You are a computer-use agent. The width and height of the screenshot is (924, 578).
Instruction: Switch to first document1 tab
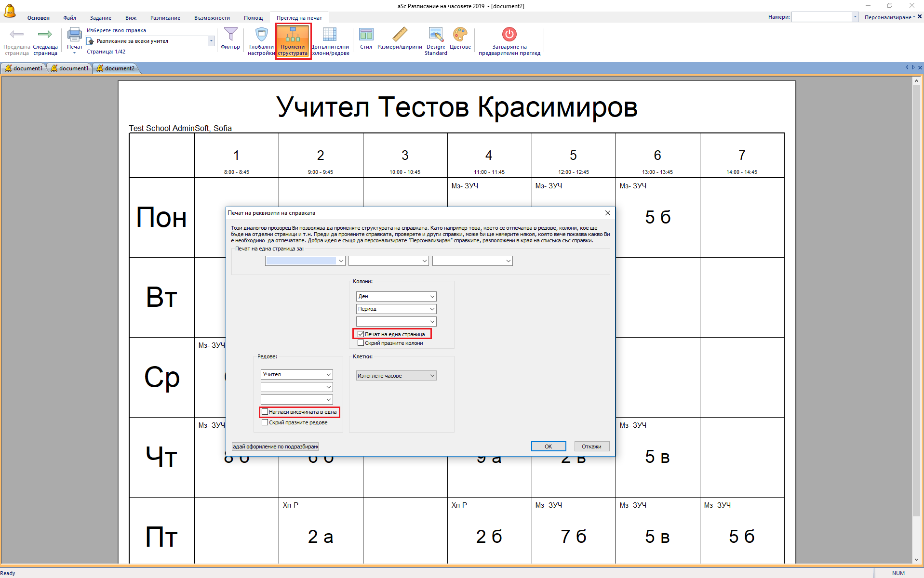24,68
